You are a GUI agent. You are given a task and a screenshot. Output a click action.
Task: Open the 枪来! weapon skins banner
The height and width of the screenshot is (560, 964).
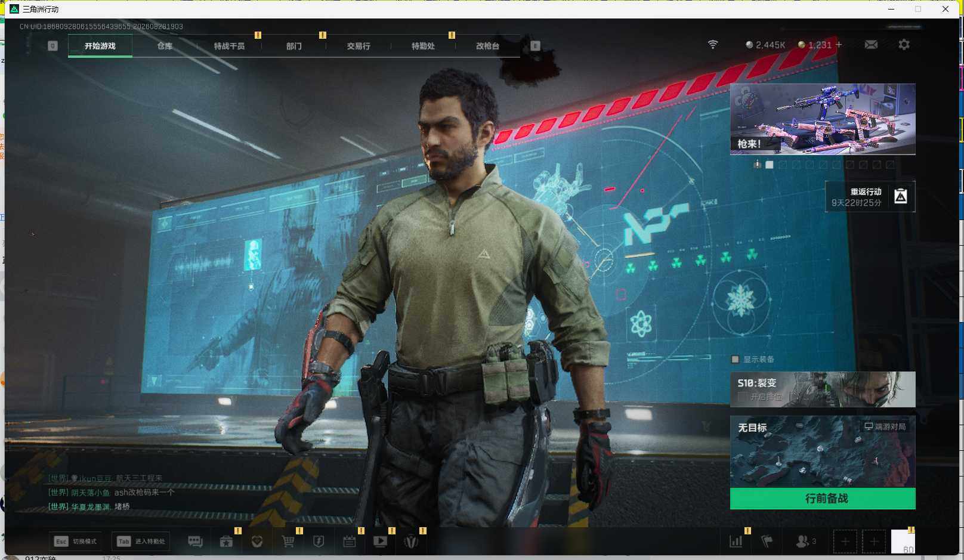point(823,119)
